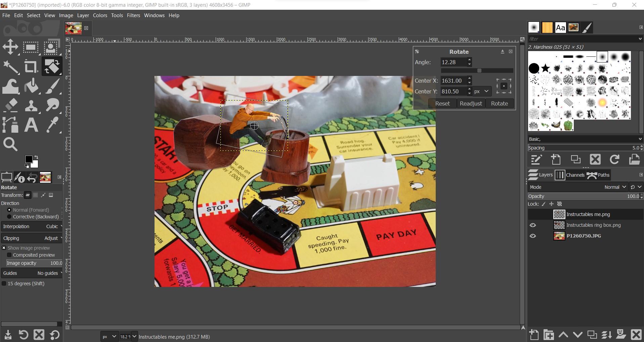Open the Fonts dockable tab
This screenshot has height=342, width=644.
pos(560,28)
